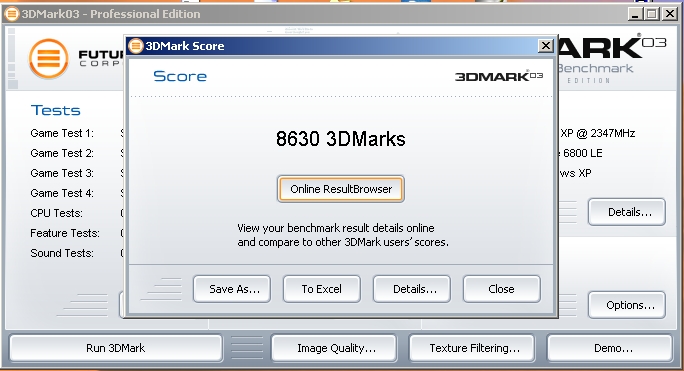Click Save As... in score dialog
684x371 pixels.
pyautogui.click(x=232, y=289)
